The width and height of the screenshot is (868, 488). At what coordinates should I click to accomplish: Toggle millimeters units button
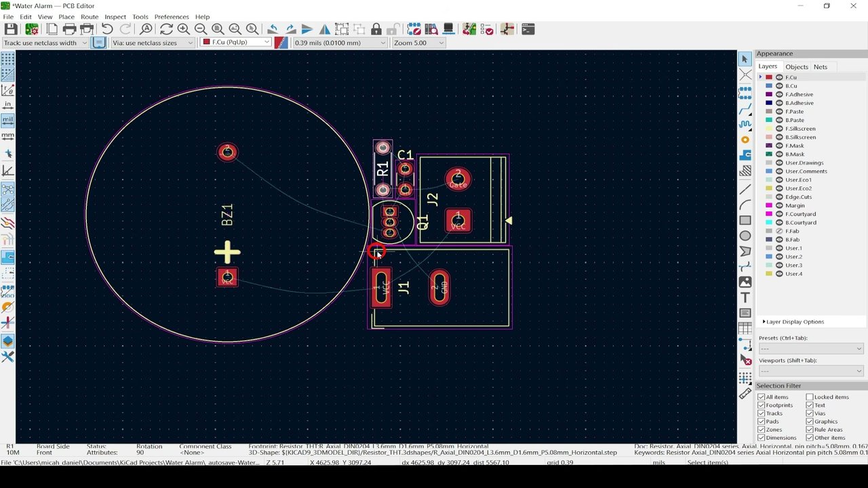pos(7,136)
